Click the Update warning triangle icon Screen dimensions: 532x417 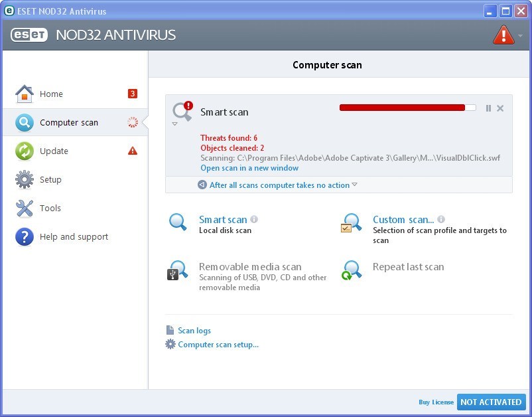click(133, 151)
